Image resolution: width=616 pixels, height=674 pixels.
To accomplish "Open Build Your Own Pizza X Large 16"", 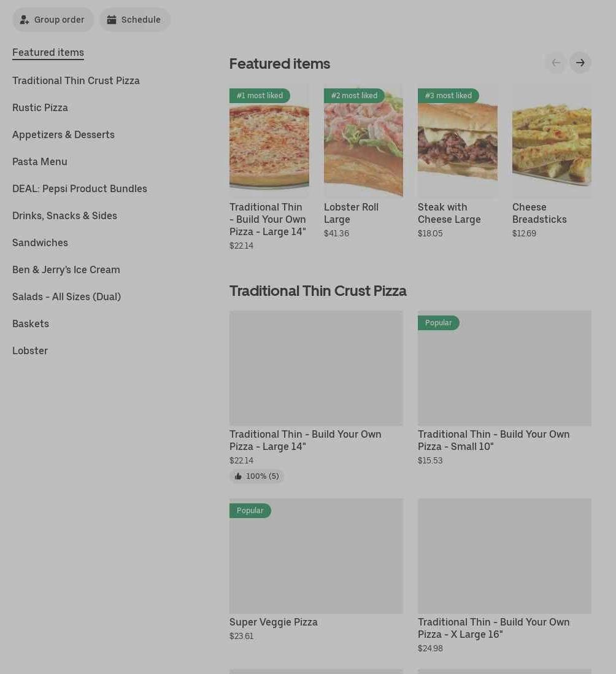I will 504,556.
